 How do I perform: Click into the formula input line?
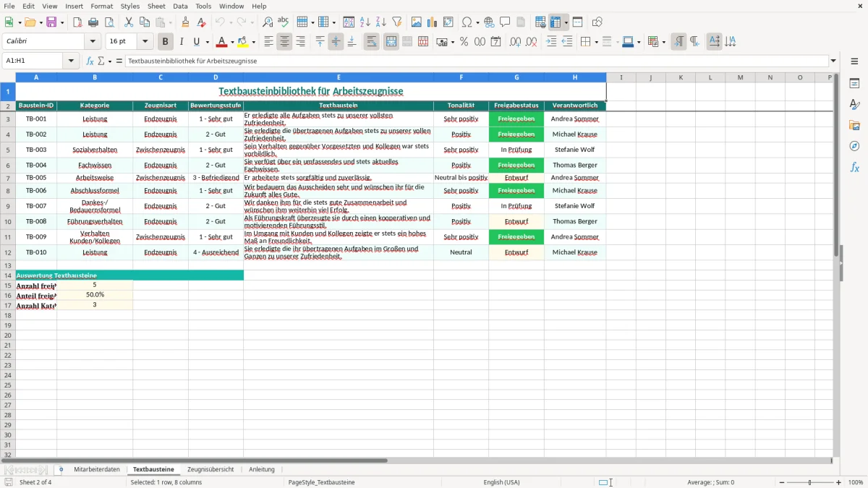coord(476,61)
